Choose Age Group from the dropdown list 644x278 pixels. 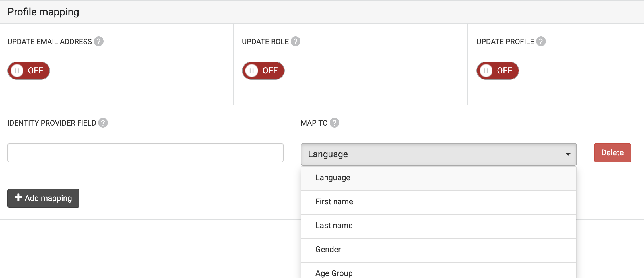[334, 273]
